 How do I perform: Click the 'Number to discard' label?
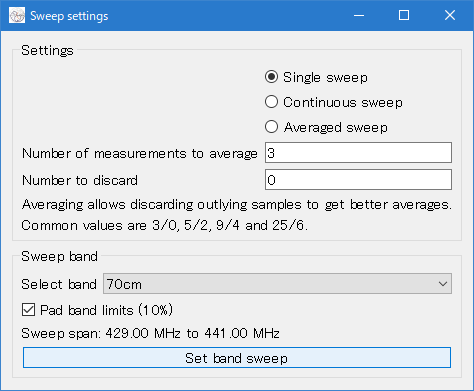80,180
